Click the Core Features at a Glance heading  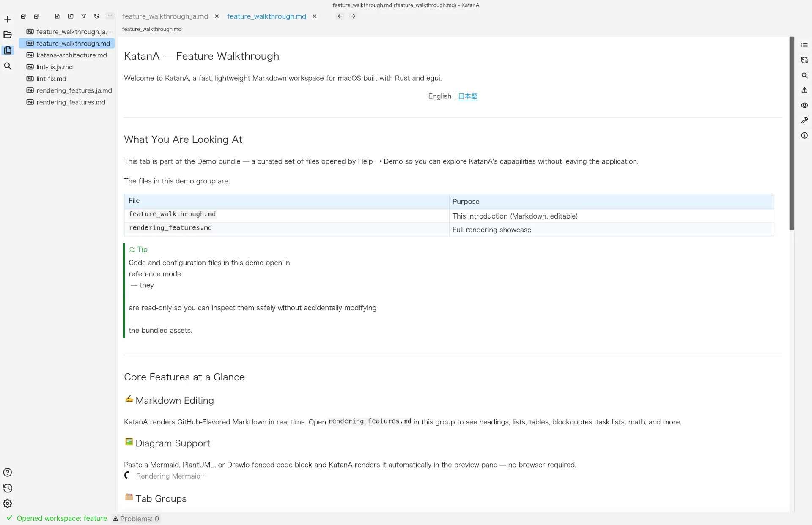click(x=184, y=377)
